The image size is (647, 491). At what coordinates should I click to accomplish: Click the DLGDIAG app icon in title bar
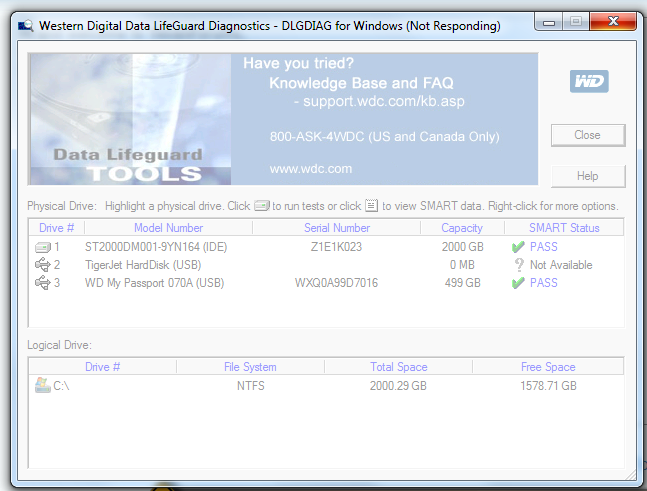pos(26,26)
